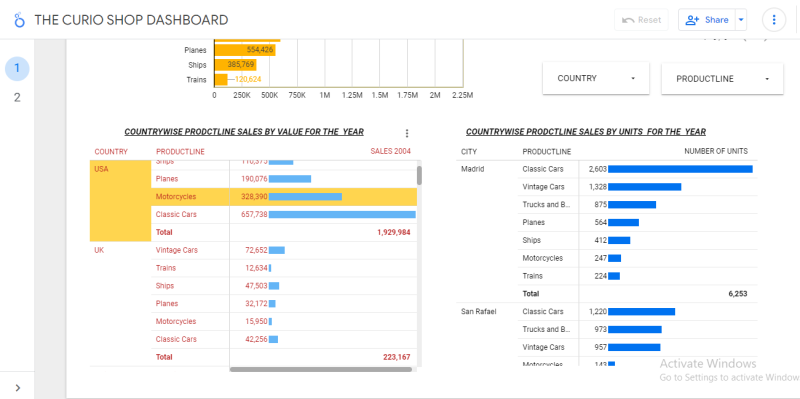Viewport: 800px width, 399px height.
Task: Expand the Share dropdown arrow
Action: (741, 20)
